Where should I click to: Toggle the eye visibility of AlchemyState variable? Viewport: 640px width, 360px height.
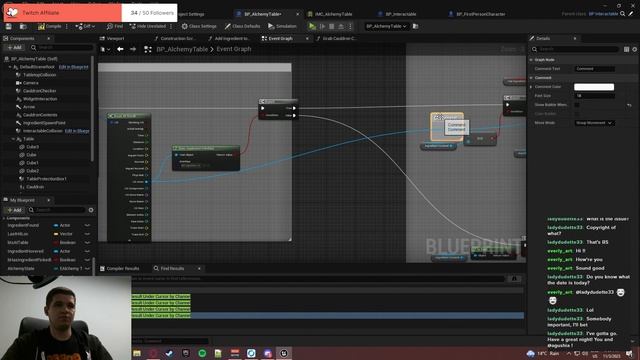pyautogui.click(x=87, y=269)
